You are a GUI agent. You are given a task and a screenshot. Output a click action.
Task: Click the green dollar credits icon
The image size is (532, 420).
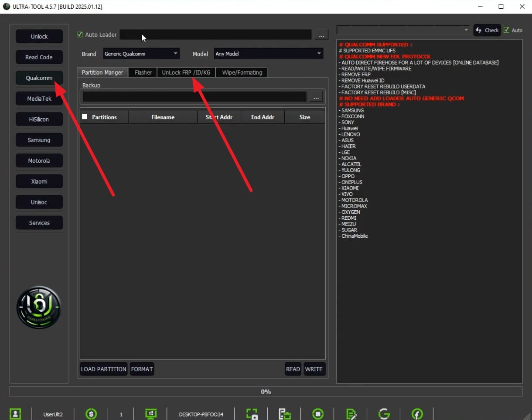coord(91,413)
